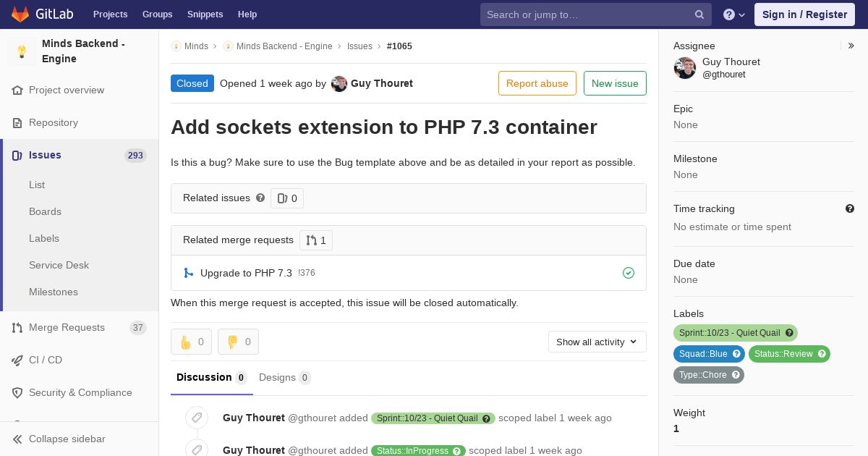The width and height of the screenshot is (868, 456).
Task: Open the Milestones sidebar item
Action: pyautogui.click(x=54, y=292)
